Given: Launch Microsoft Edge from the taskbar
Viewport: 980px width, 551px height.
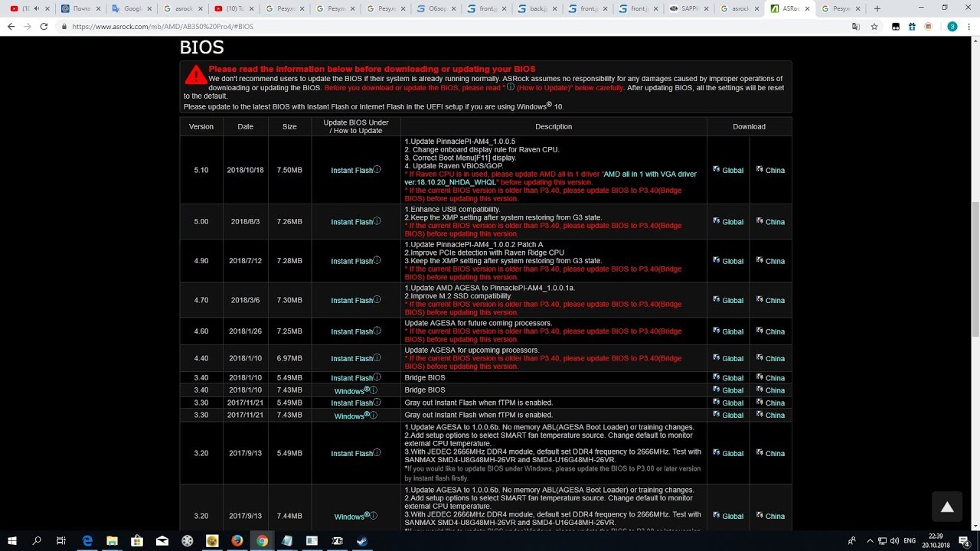Looking at the screenshot, I should [x=87, y=540].
